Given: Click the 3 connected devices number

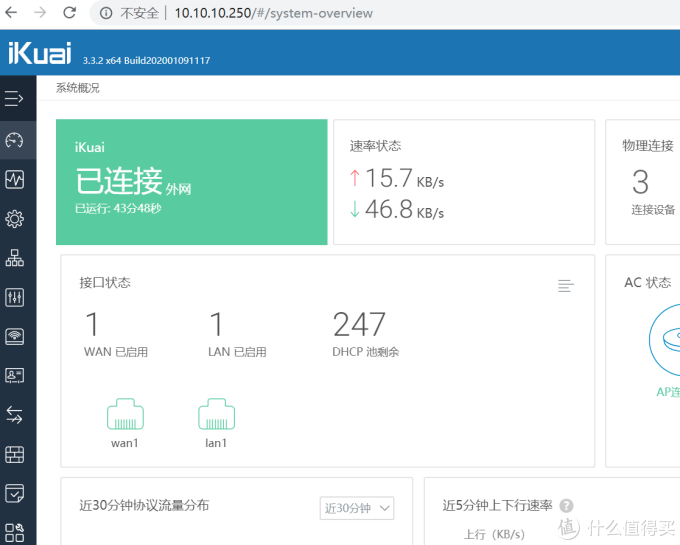Looking at the screenshot, I should 641,182.
